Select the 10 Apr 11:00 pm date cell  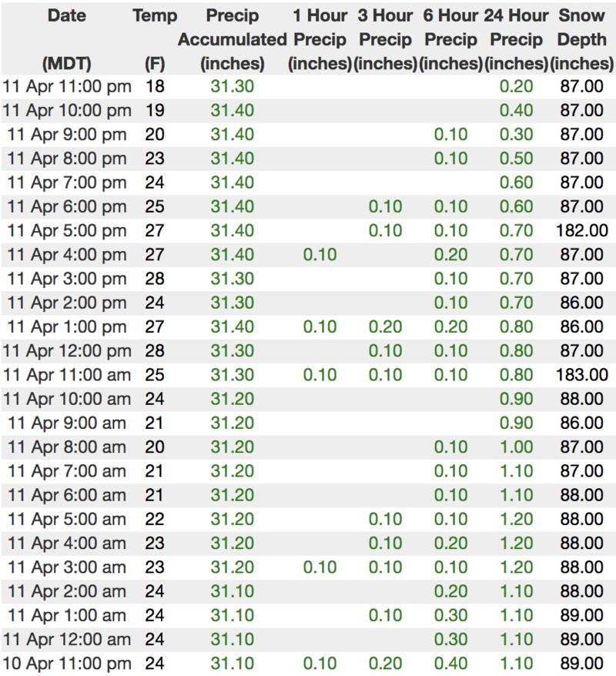point(67,663)
